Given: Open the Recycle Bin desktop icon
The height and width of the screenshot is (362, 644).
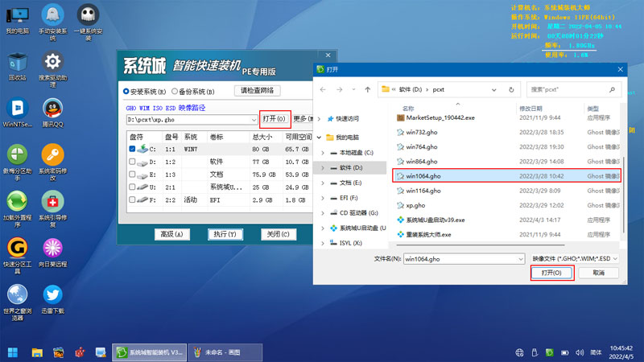Looking at the screenshot, I should 17,67.
